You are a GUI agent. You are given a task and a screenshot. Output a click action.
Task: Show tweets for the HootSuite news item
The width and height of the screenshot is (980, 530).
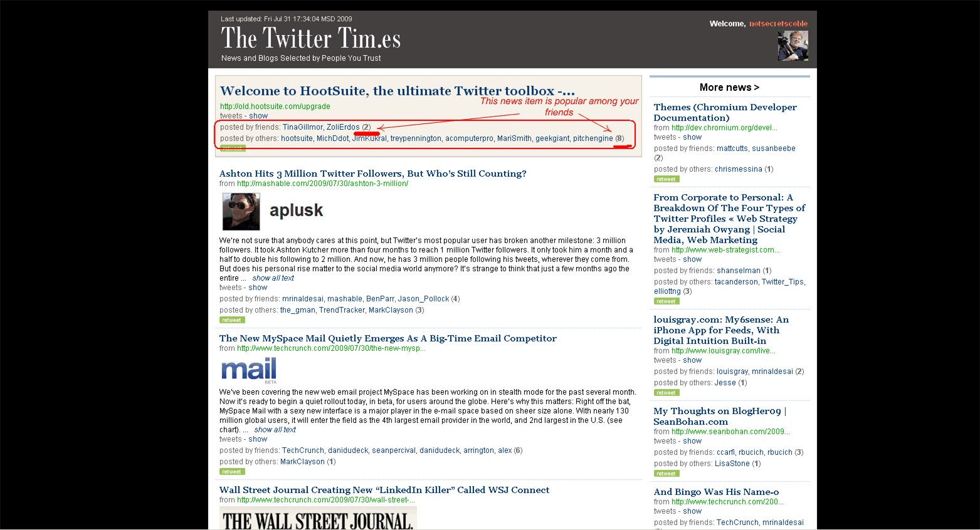pos(258,116)
